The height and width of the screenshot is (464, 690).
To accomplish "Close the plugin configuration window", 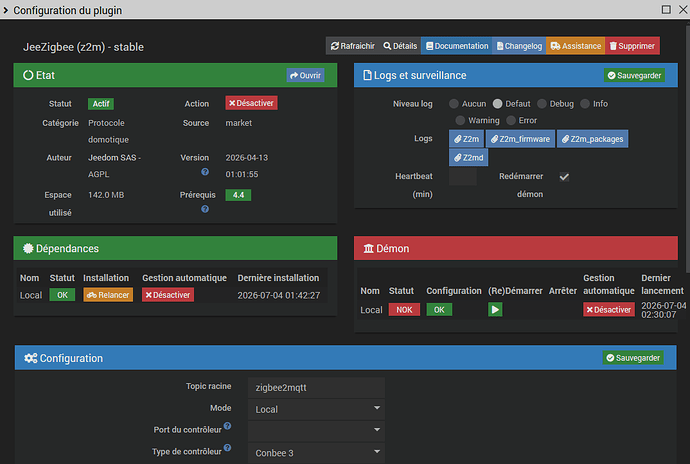I will click(x=683, y=9).
